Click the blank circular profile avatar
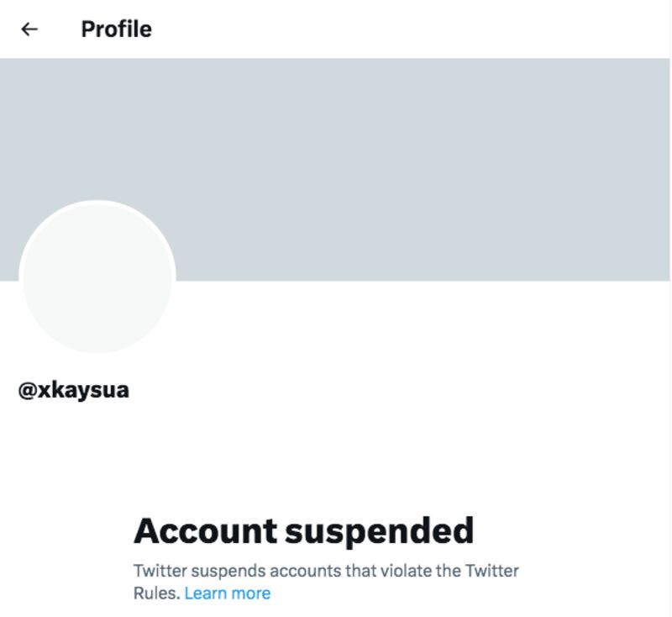 (x=97, y=277)
